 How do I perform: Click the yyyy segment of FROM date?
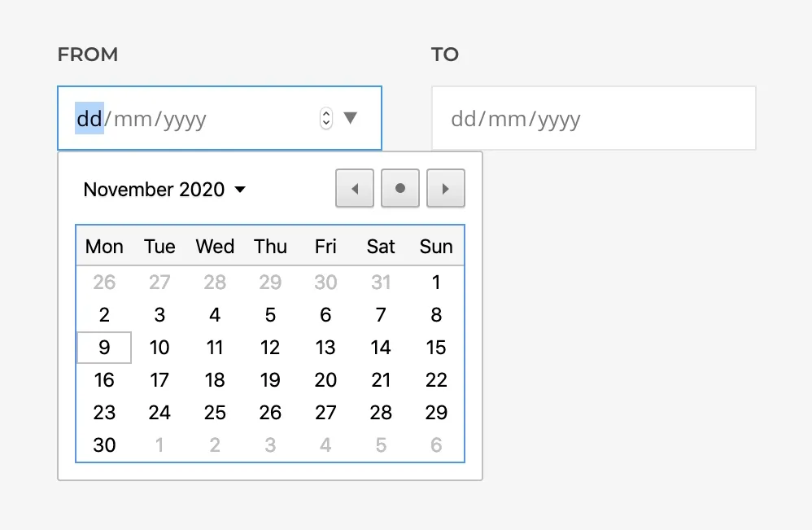(186, 119)
